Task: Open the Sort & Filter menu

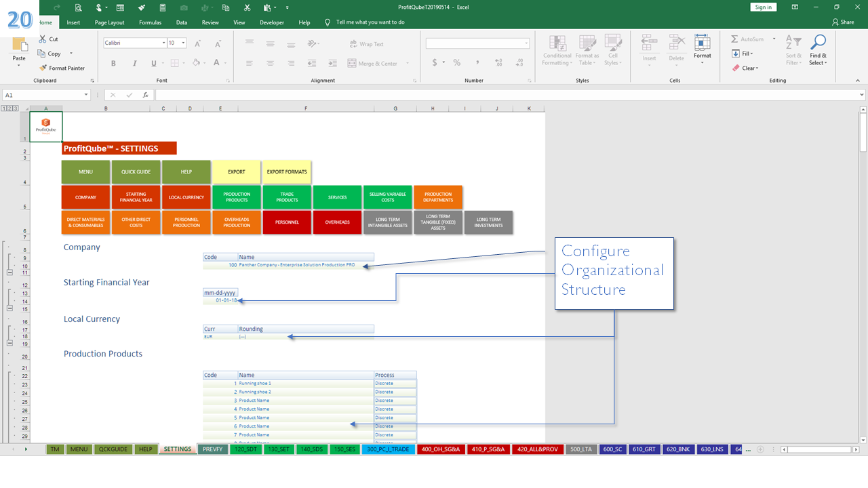Action: coord(793,50)
